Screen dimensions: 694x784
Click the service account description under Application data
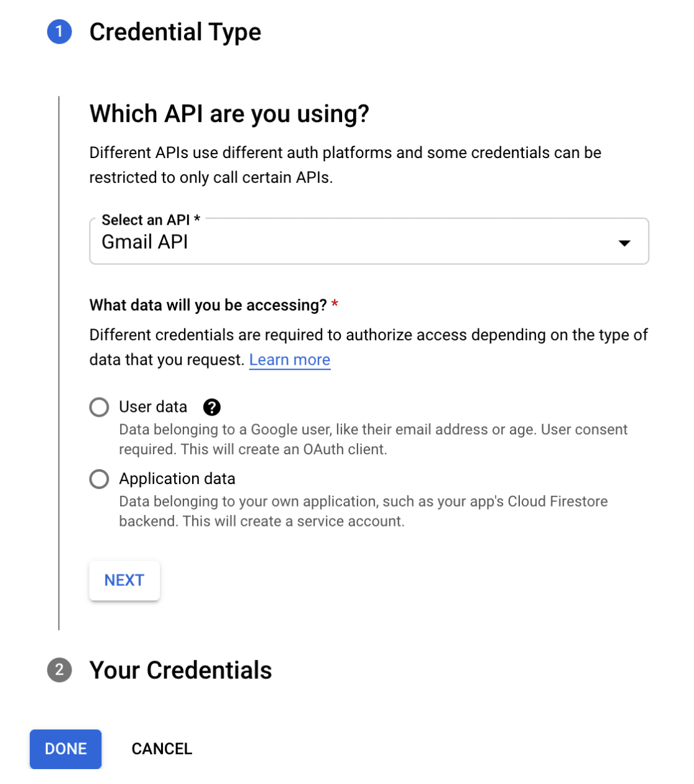point(363,511)
